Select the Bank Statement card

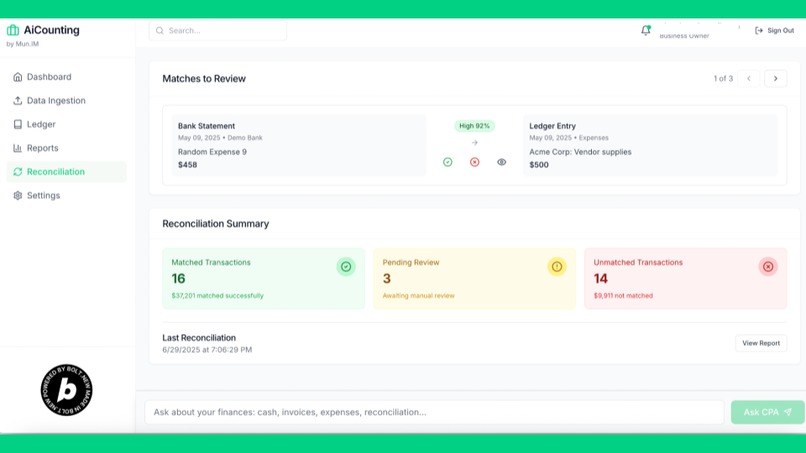click(x=299, y=146)
